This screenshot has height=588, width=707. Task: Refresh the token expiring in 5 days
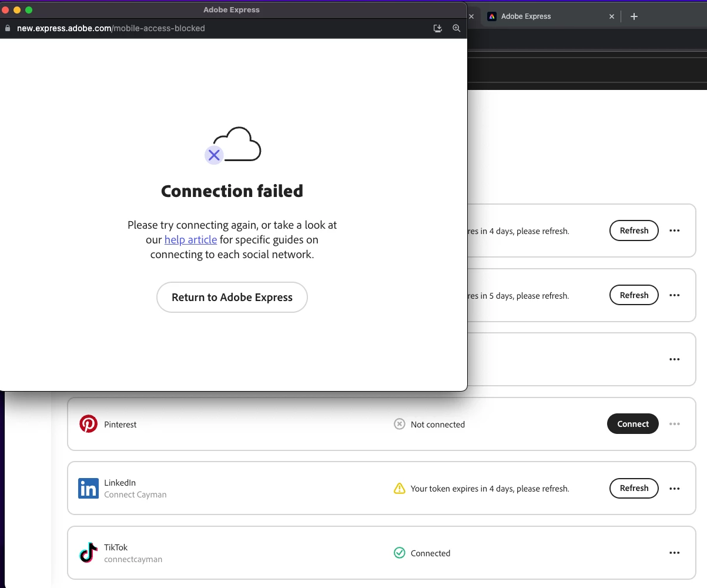634,295
